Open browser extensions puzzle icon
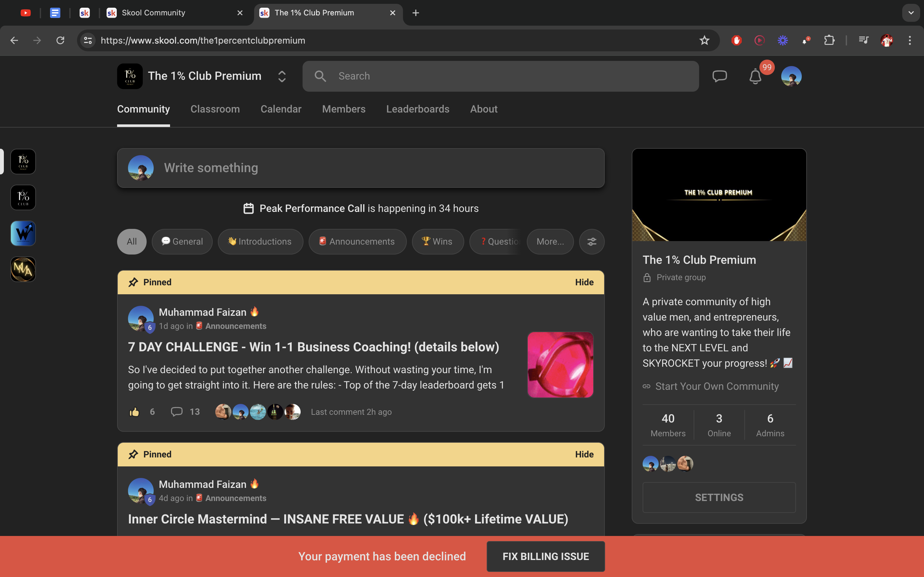This screenshot has height=577, width=924. coord(829,40)
